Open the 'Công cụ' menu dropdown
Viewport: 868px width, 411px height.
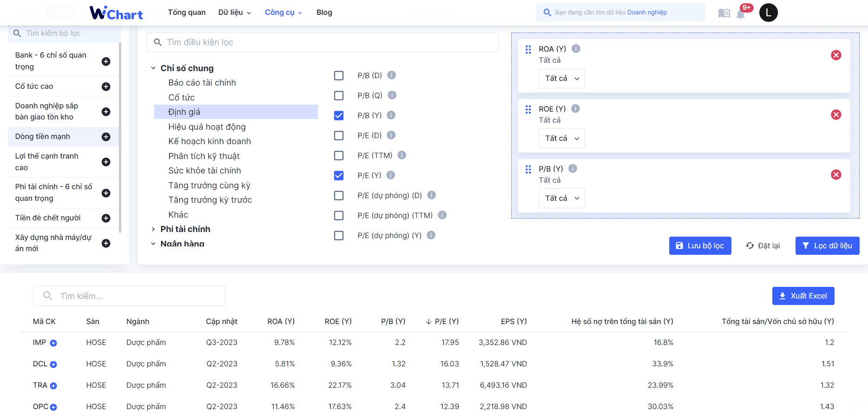[x=283, y=13]
